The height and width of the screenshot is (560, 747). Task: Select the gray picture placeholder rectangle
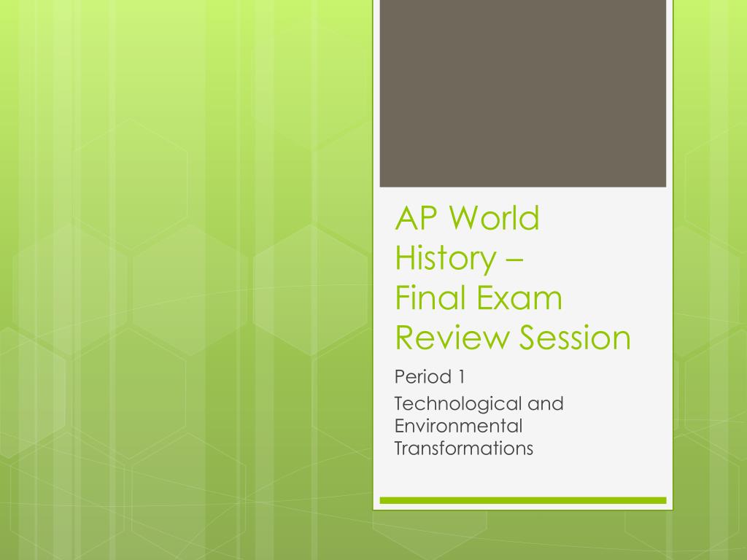(x=522, y=93)
